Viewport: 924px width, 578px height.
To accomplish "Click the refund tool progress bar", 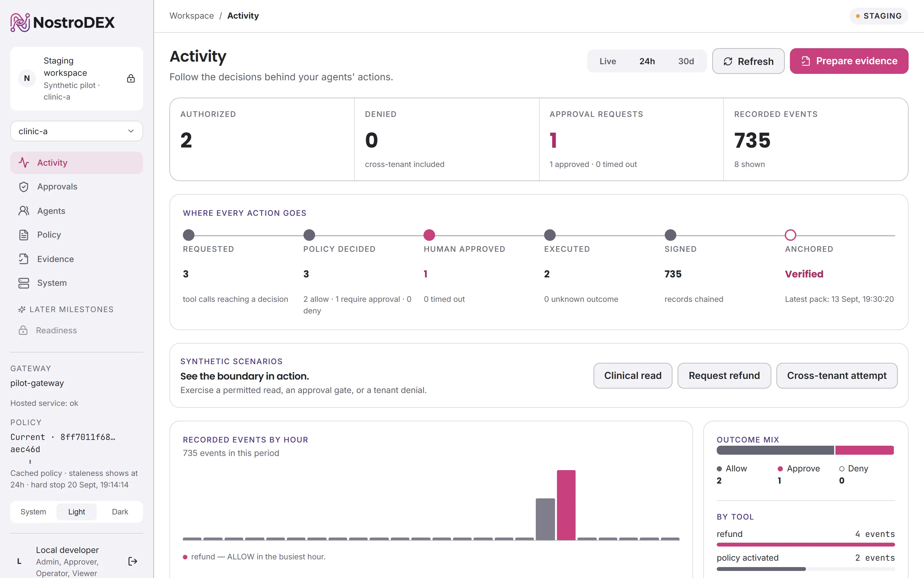I will [x=806, y=544].
